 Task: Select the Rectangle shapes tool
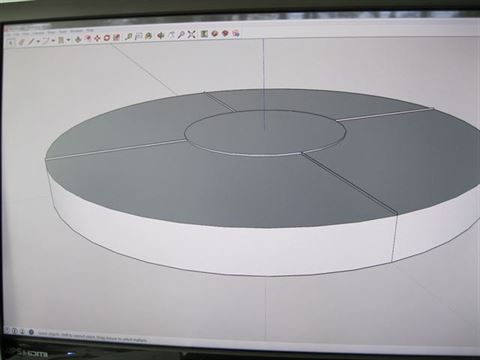pyautogui.click(x=61, y=40)
